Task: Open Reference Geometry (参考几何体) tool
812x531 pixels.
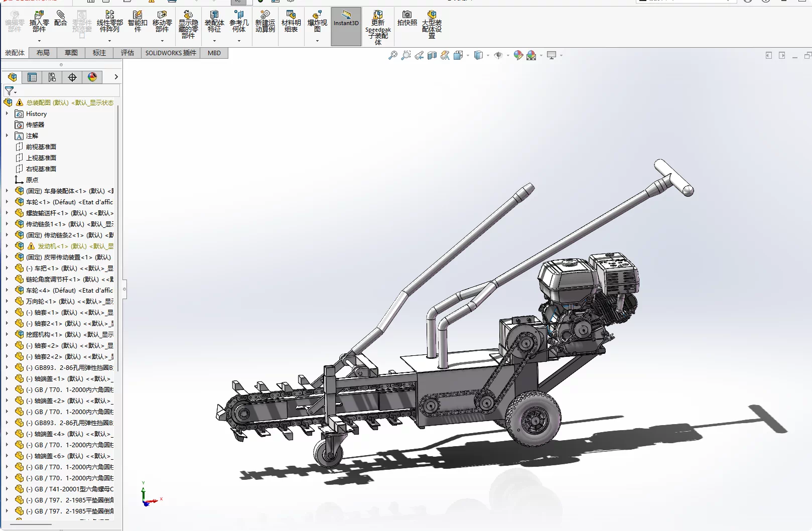Action: click(239, 22)
